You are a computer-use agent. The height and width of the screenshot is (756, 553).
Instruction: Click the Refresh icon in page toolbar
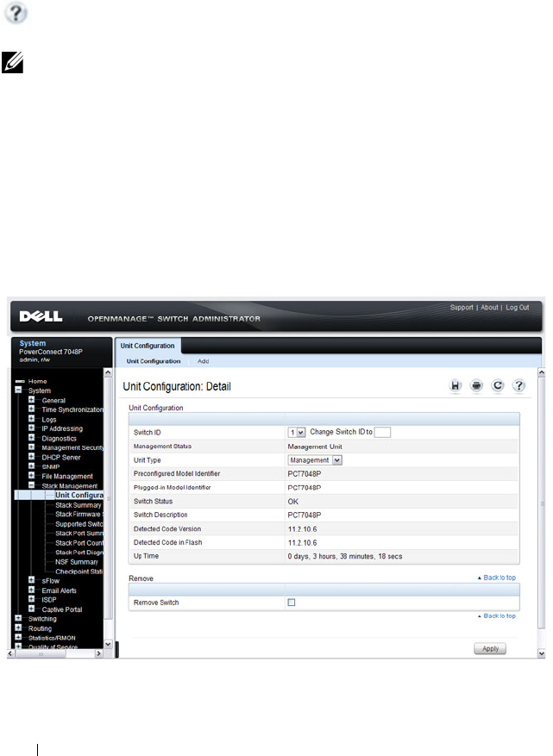coord(498,385)
